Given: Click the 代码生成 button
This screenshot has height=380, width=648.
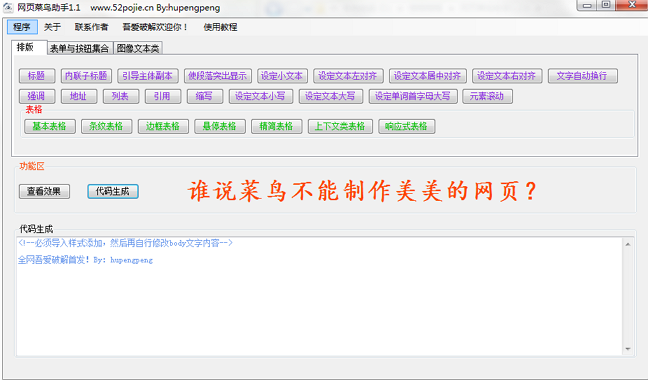Looking at the screenshot, I should (x=113, y=191).
